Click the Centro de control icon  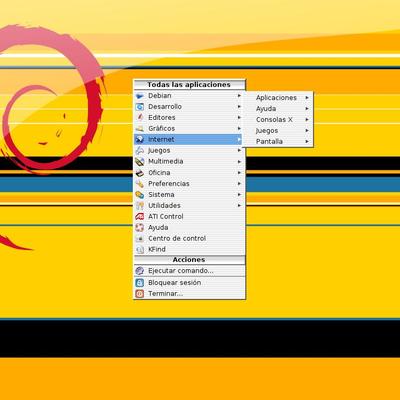pos(140,239)
